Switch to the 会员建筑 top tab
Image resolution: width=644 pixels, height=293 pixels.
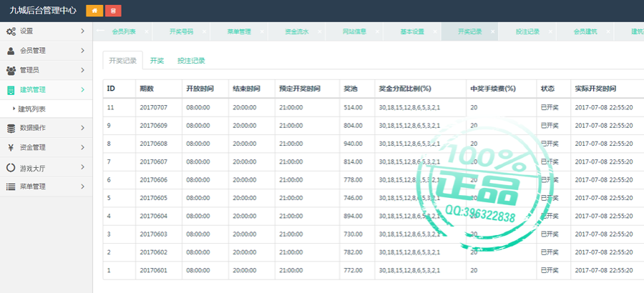coord(585,31)
